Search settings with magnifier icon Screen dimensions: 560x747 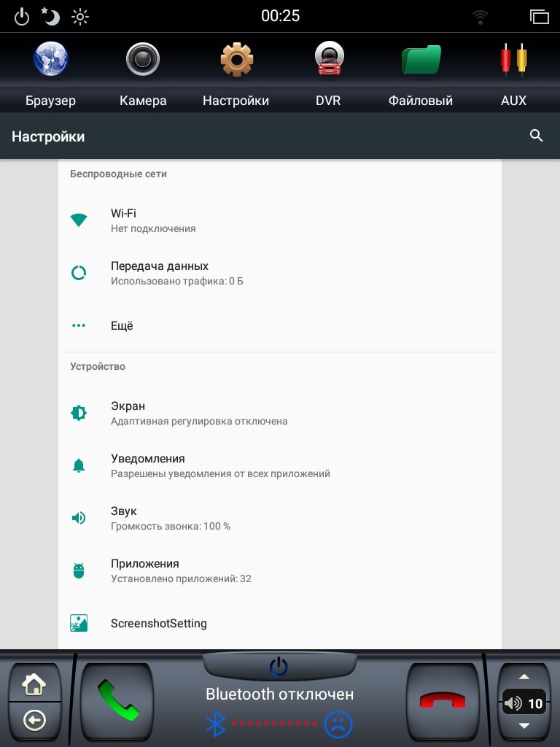(x=536, y=136)
